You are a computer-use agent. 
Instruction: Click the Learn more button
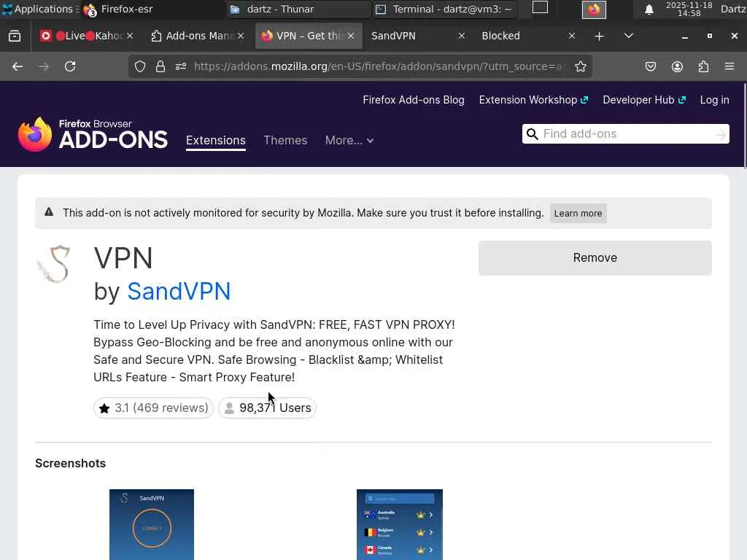[x=578, y=214]
